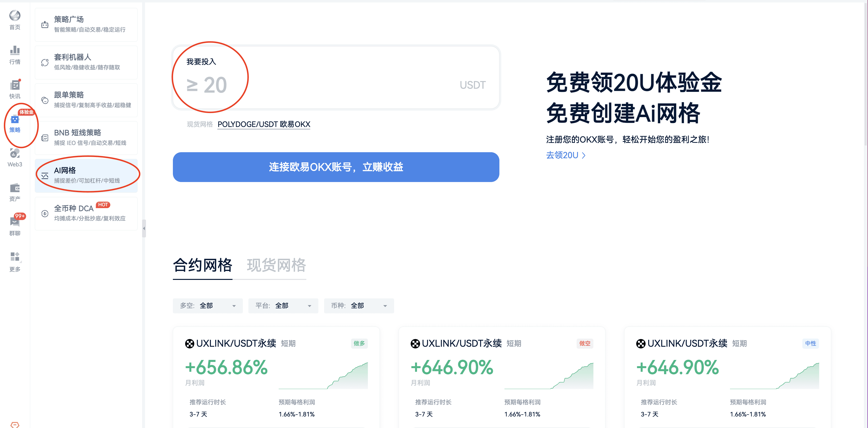Switch to the 现货网格 tab
Image resolution: width=868 pixels, height=428 pixels.
pyautogui.click(x=276, y=265)
